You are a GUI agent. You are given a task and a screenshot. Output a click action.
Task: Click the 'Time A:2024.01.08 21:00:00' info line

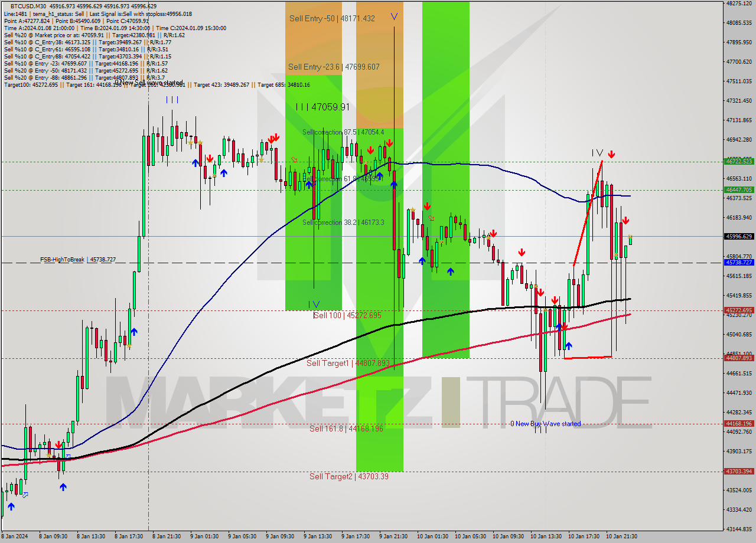(115, 28)
